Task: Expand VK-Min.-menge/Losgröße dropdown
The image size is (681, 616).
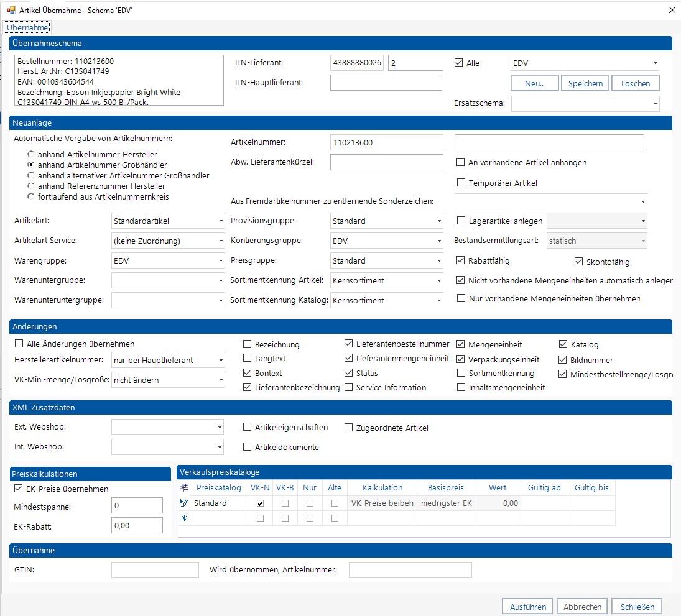Action: (221, 380)
